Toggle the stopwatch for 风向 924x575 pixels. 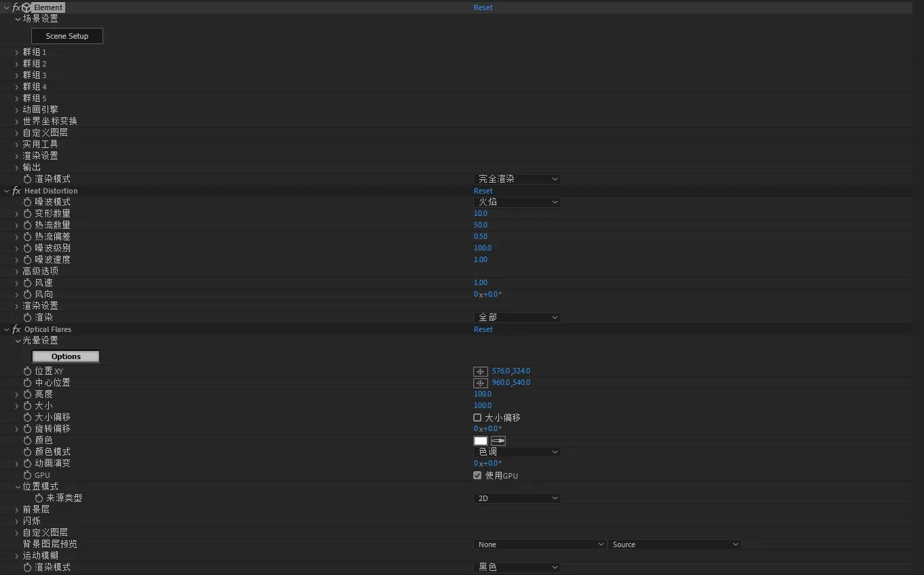tap(28, 295)
